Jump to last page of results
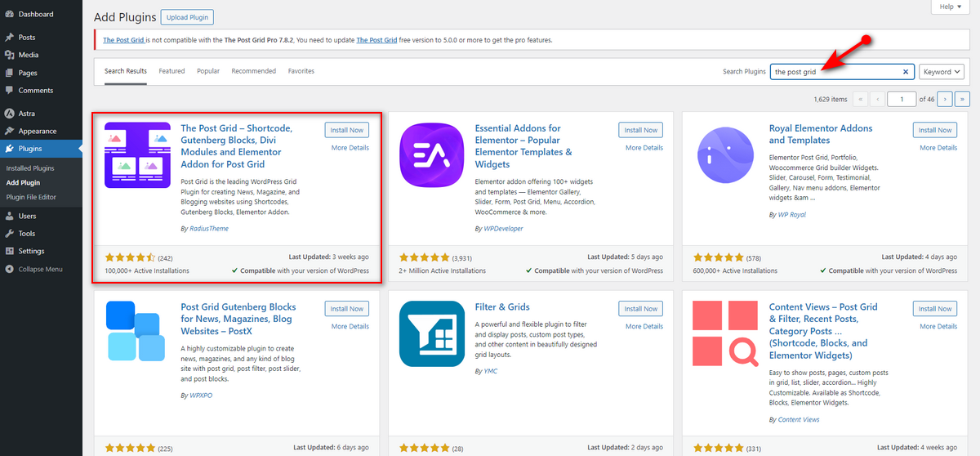 [964, 99]
